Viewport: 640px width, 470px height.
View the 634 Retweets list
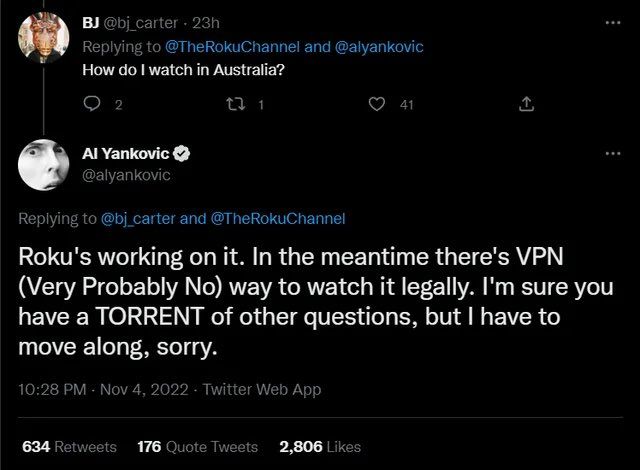pyautogui.click(x=69, y=447)
